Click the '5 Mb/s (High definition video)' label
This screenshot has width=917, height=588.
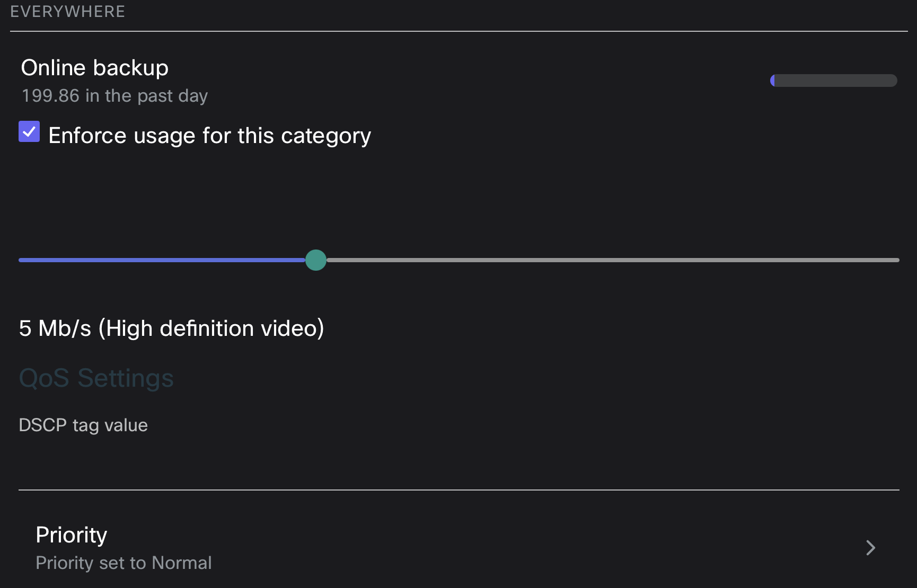[171, 328]
